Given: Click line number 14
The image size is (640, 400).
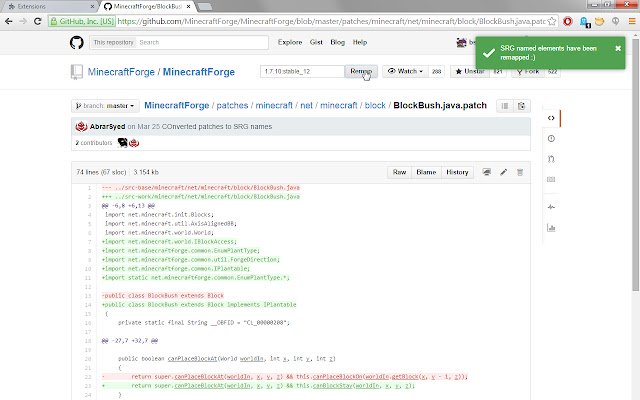Looking at the screenshot, I should click(88, 305).
